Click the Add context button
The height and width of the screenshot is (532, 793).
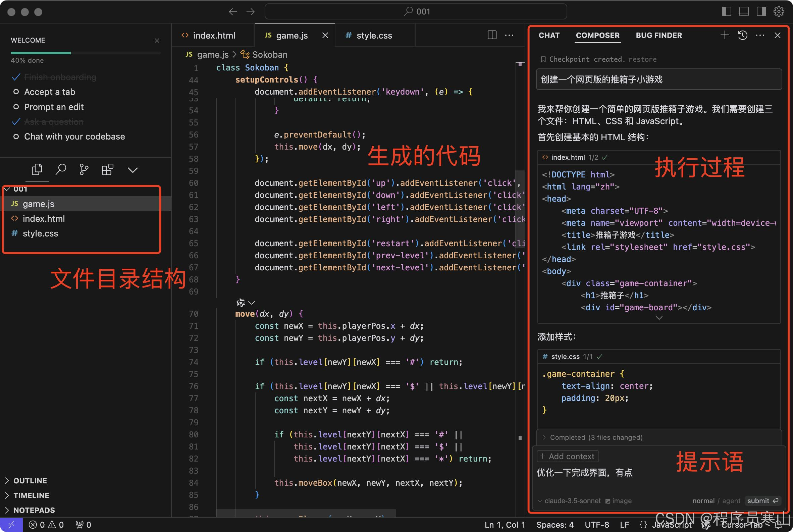pos(568,456)
